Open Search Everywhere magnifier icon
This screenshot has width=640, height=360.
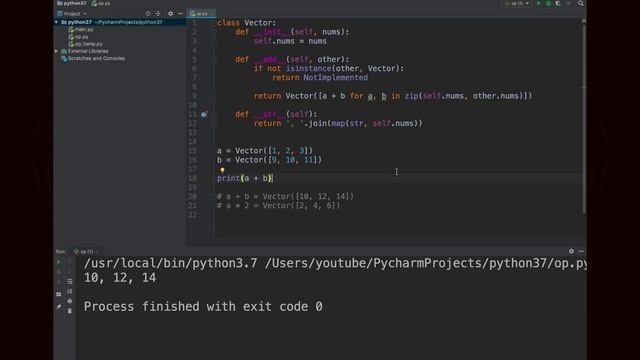[x=581, y=3]
